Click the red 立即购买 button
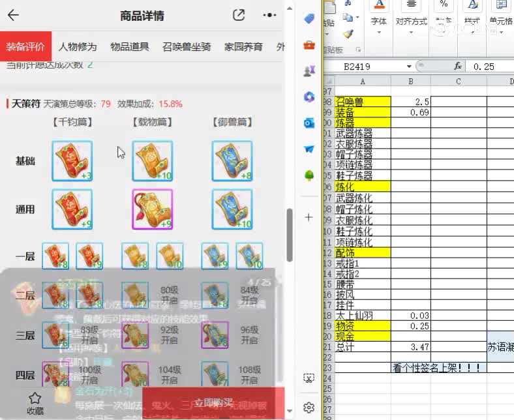Screen dimensions: 514x420 213,403
